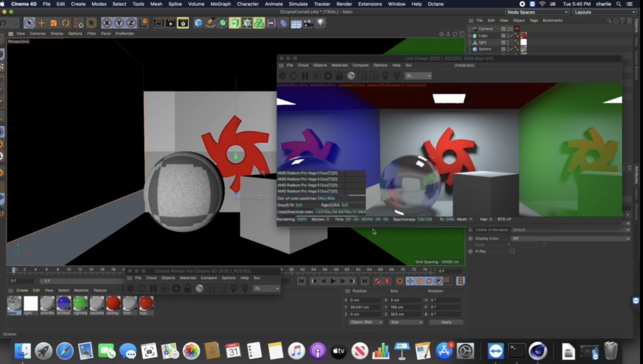
Task: Open Octane settings gear in Live Viewer
Action: 328,76
